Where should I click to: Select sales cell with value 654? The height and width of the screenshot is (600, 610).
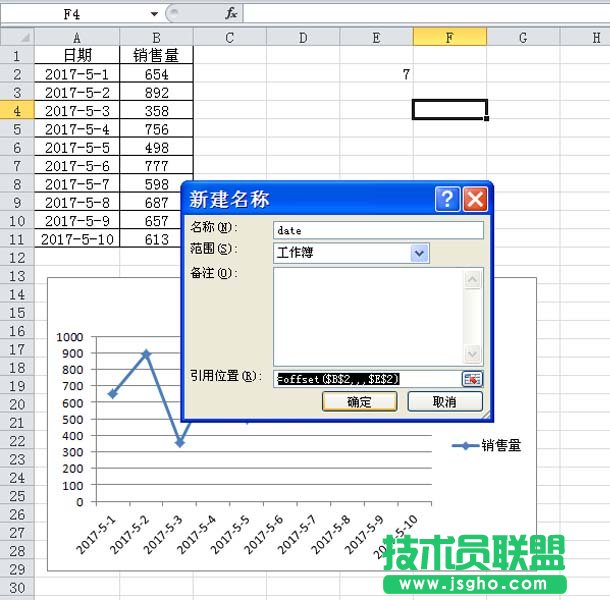(156, 74)
